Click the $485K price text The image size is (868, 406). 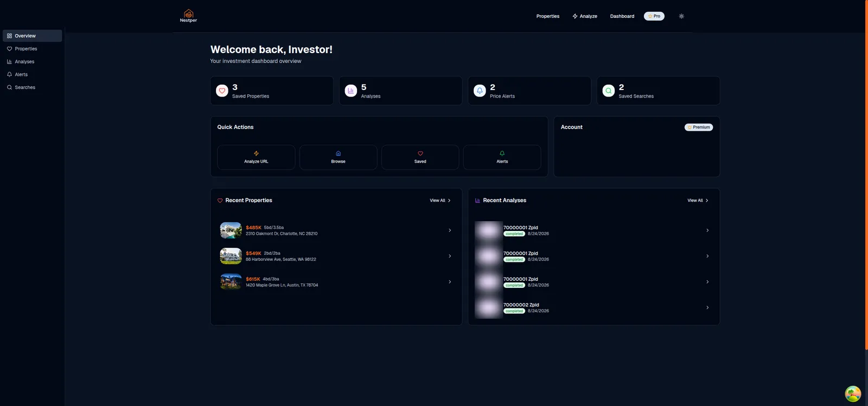pos(253,228)
